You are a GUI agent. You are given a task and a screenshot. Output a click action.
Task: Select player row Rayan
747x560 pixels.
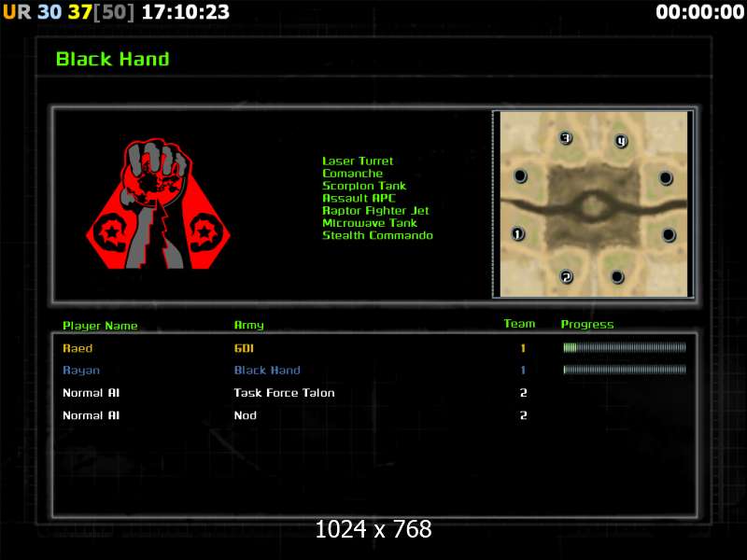(374, 370)
